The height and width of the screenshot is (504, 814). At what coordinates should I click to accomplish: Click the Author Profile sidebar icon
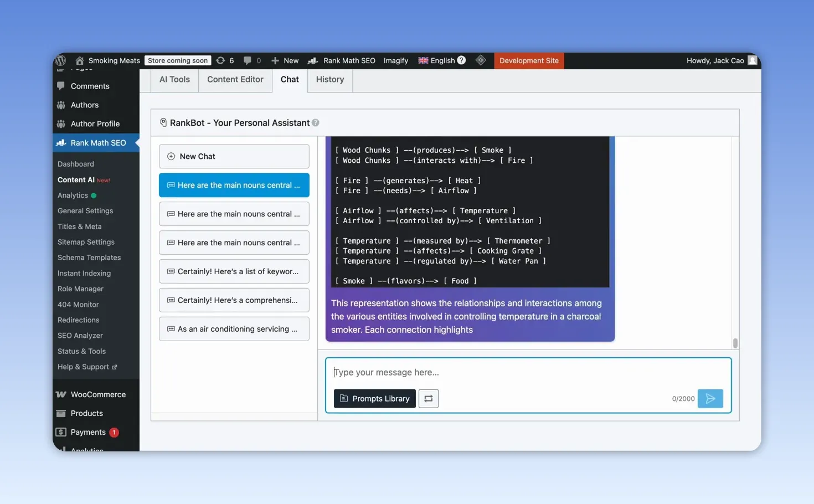pyautogui.click(x=61, y=124)
